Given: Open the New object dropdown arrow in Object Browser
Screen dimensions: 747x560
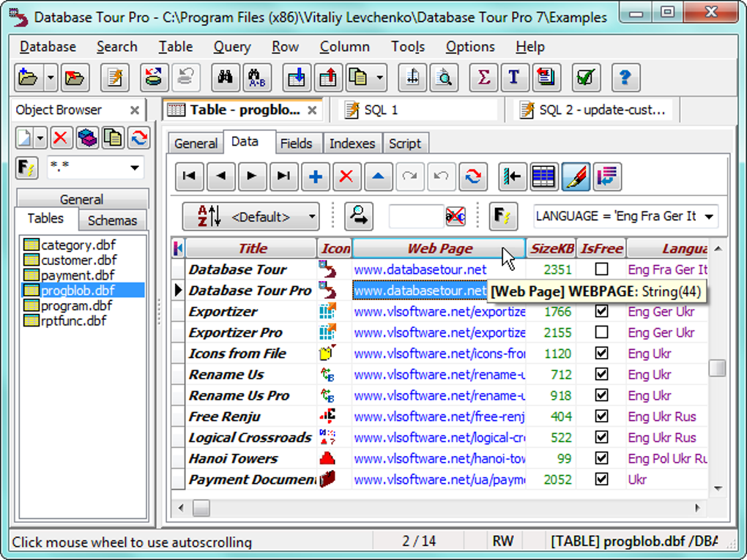Looking at the screenshot, I should [x=40, y=138].
